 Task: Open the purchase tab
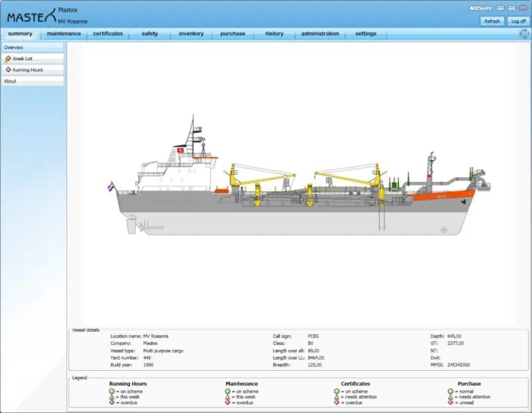pyautogui.click(x=233, y=33)
